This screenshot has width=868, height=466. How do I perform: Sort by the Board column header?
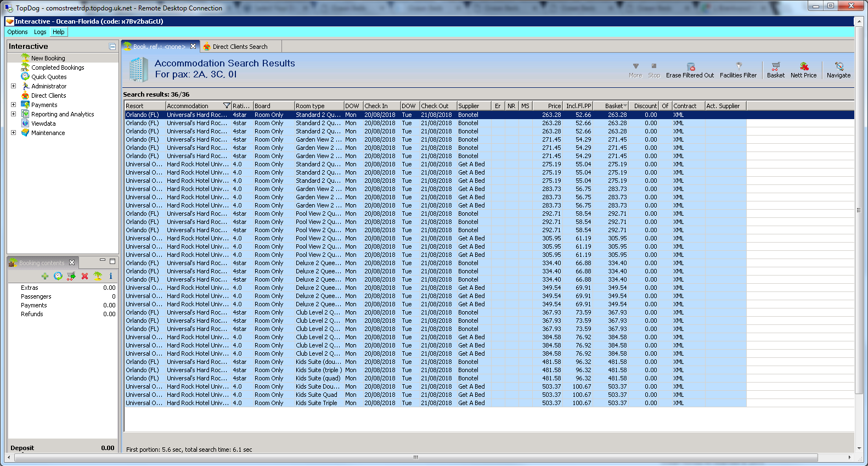pos(273,106)
